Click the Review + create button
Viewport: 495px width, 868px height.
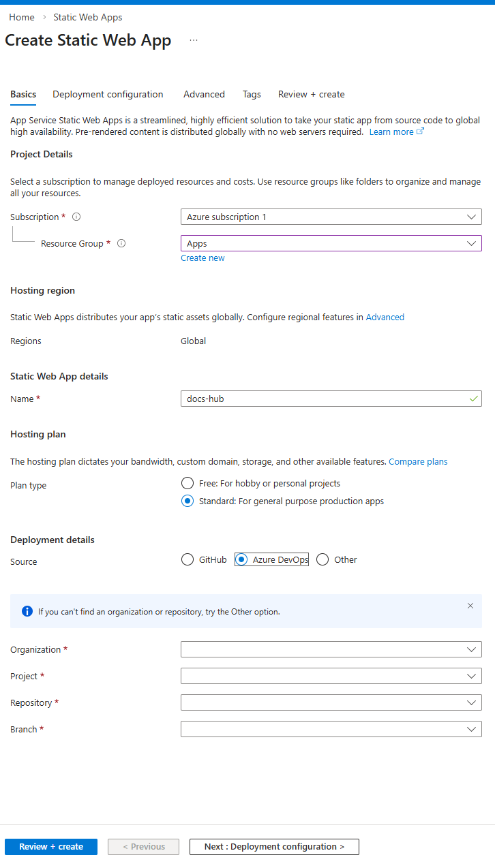(x=51, y=847)
